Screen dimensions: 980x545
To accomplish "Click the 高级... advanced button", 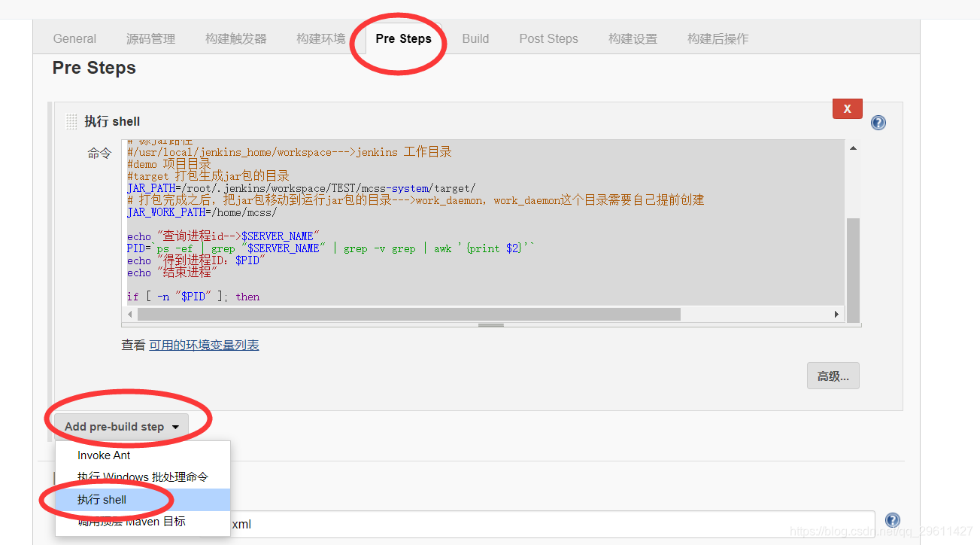I will [833, 376].
